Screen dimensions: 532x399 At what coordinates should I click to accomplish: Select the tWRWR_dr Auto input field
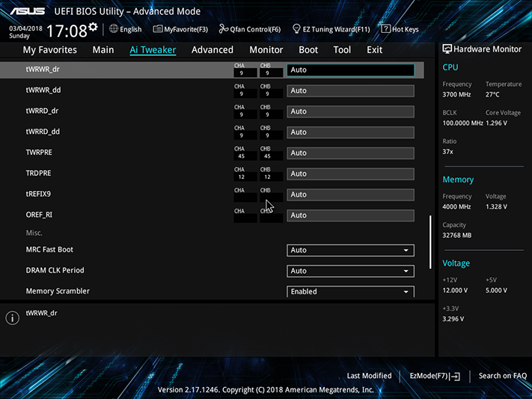coord(350,70)
